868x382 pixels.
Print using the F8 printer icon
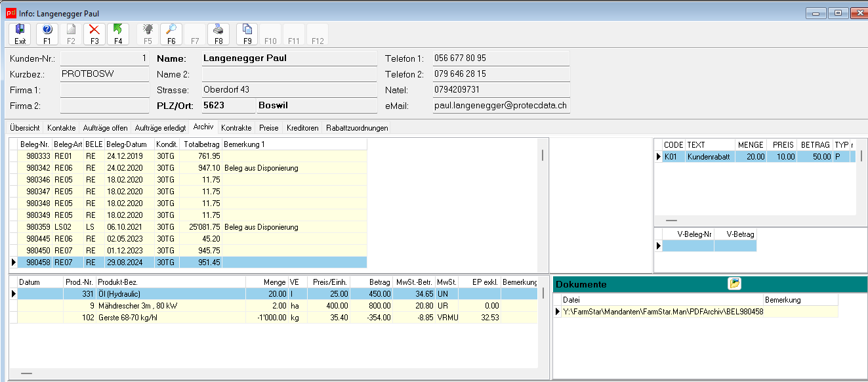pos(218,33)
